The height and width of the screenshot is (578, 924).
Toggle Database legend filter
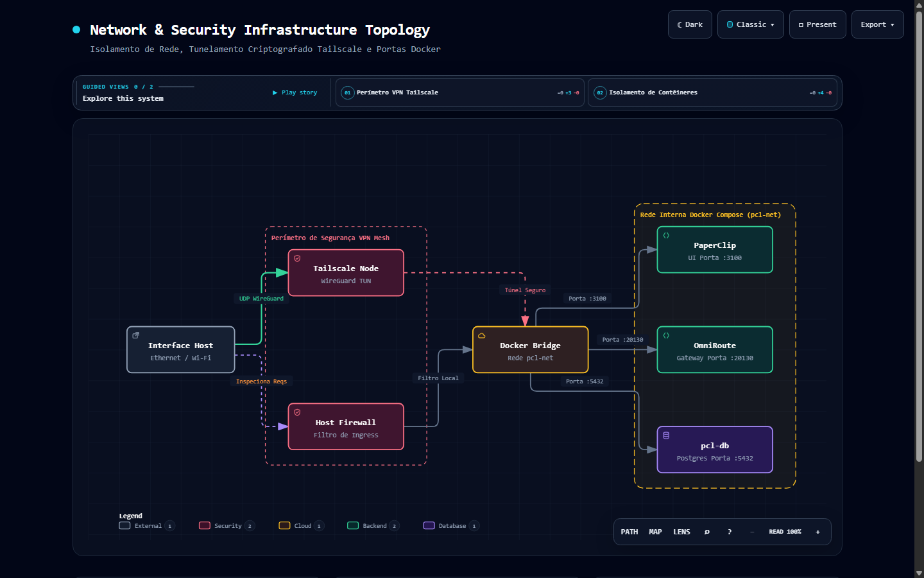coord(451,526)
